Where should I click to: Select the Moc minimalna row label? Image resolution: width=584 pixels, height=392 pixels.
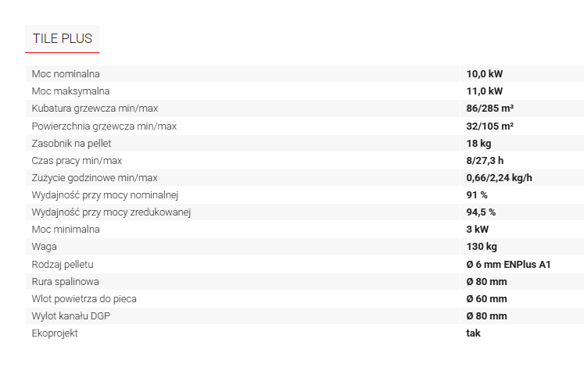pyautogui.click(x=66, y=229)
